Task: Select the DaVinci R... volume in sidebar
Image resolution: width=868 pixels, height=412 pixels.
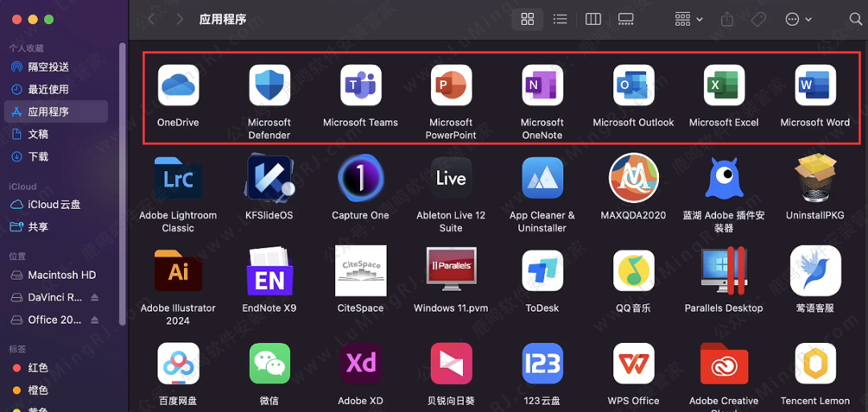Action: pos(56,297)
